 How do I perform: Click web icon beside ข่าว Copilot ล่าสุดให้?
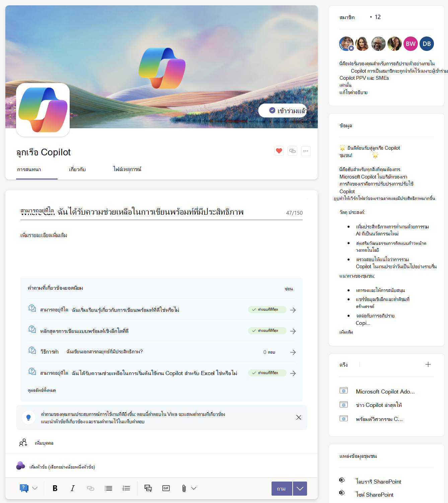[x=344, y=405]
